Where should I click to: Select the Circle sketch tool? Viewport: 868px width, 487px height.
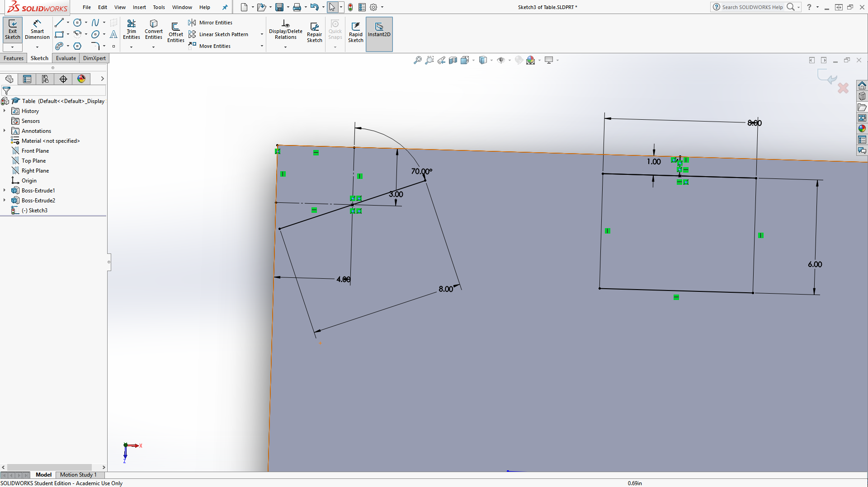tap(77, 23)
